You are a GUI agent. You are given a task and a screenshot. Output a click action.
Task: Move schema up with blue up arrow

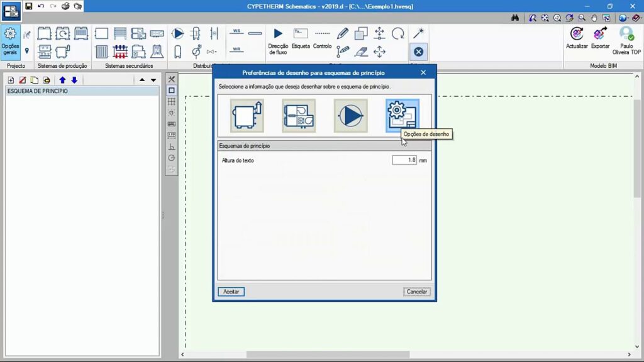point(62,80)
